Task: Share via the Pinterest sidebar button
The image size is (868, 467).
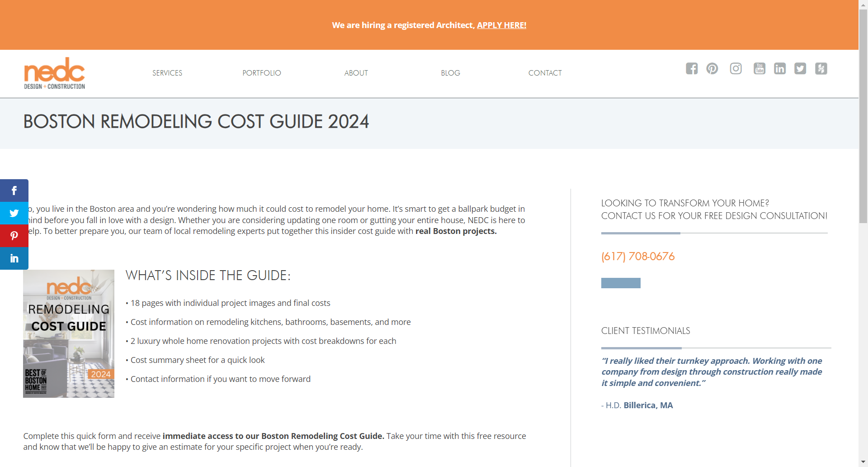Action: pyautogui.click(x=14, y=235)
